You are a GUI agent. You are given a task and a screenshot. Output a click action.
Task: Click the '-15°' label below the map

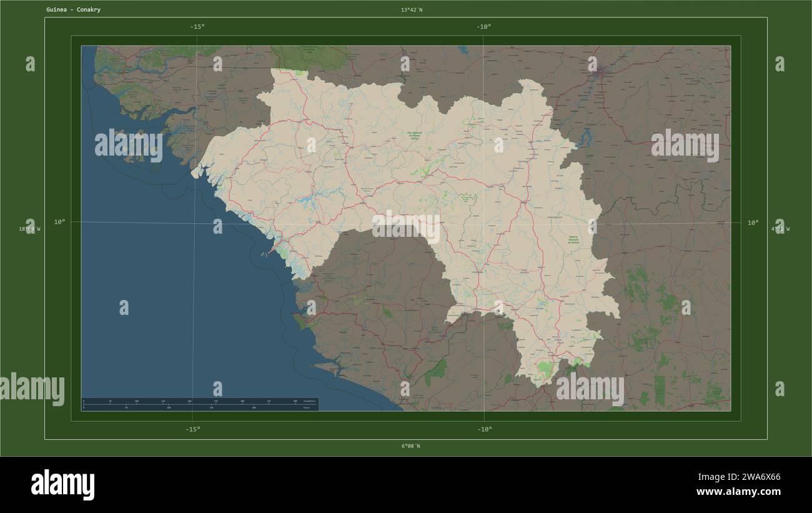point(192,429)
